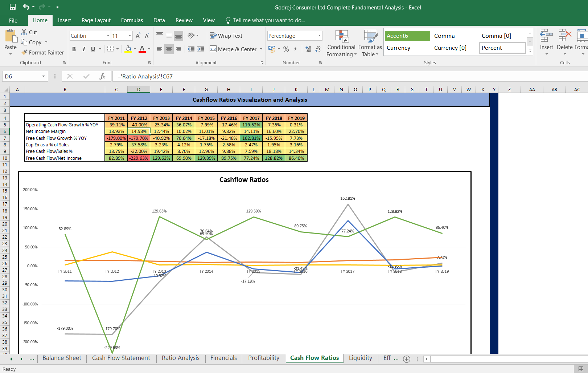588x373 pixels.
Task: Open the orientation text angle tool
Action: [191, 35]
